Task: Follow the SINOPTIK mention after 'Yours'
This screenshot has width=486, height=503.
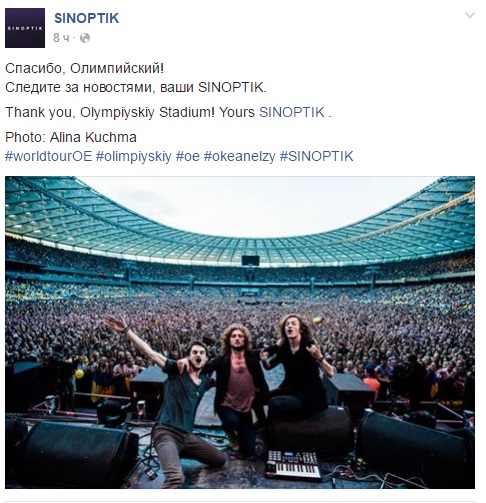Action: (x=292, y=112)
